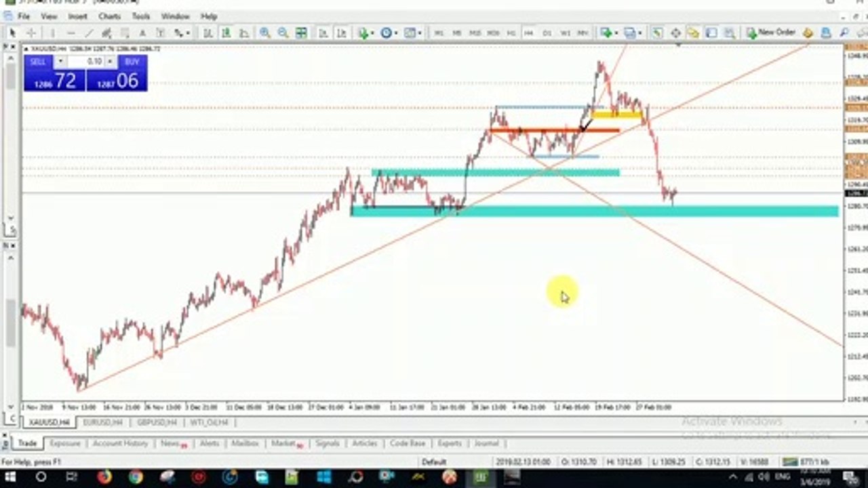868x488 pixels.
Task: Set timeframe to M1
Action: (439, 33)
